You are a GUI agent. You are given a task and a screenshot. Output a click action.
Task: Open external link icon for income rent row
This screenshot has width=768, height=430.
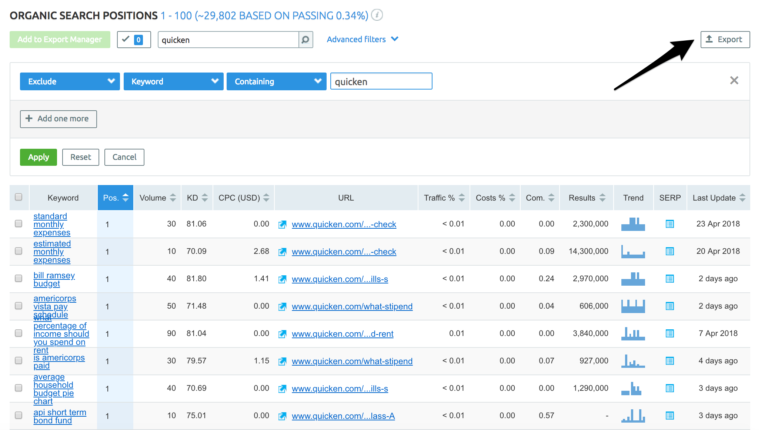click(x=282, y=334)
